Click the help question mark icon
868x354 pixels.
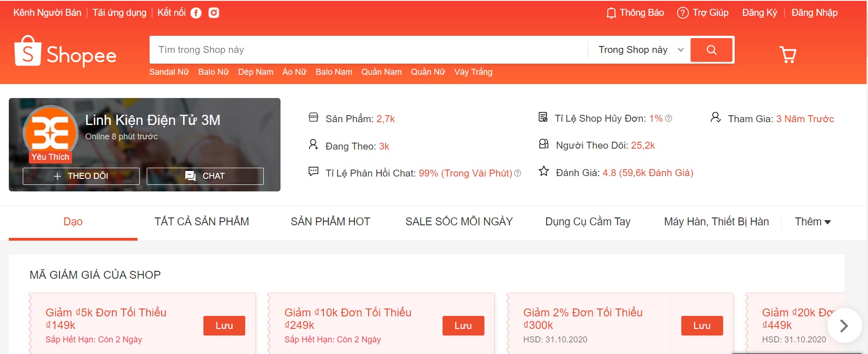pos(682,13)
